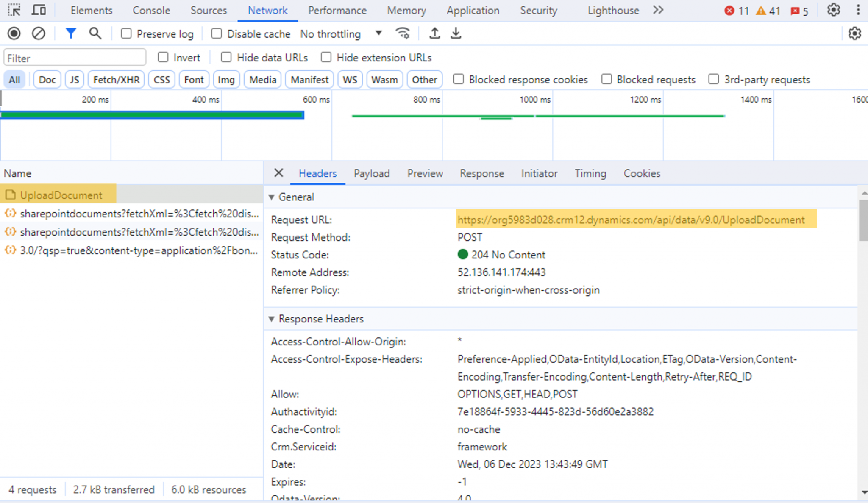The width and height of the screenshot is (868, 503).
Task: Check the Hide data URLs option
Action: 226,57
